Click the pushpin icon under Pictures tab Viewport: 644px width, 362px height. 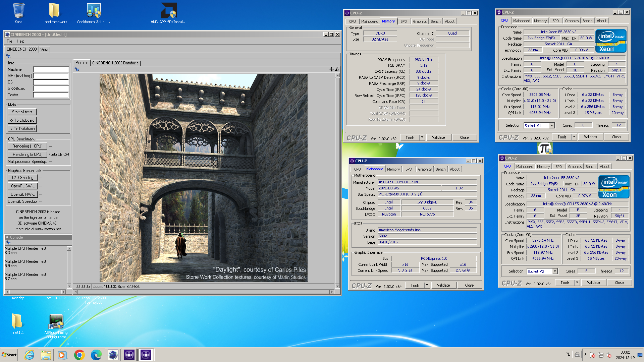[x=77, y=69]
